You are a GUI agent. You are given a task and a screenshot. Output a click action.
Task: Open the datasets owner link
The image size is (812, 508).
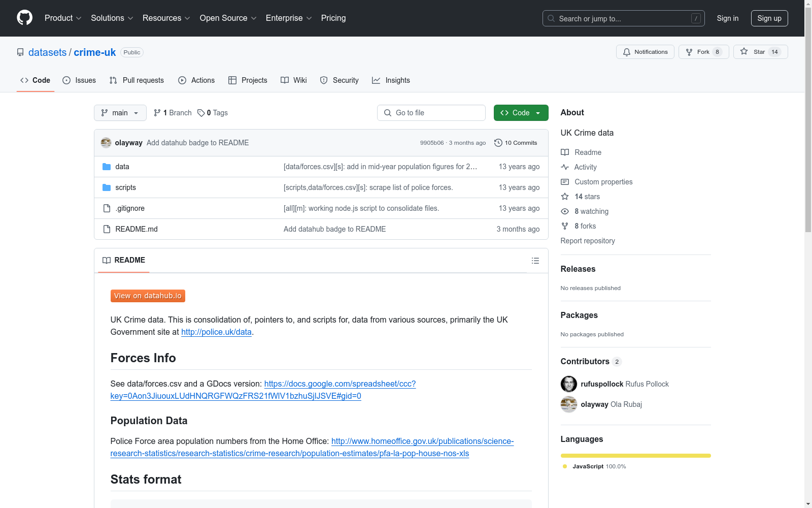47,52
